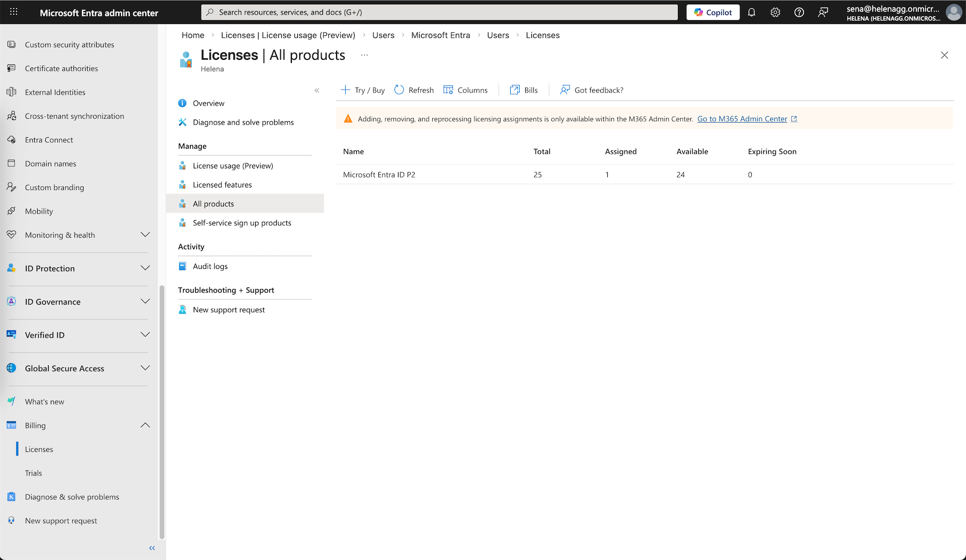The width and height of the screenshot is (966, 560).
Task: Select Audit logs under Activity
Action: pos(210,266)
